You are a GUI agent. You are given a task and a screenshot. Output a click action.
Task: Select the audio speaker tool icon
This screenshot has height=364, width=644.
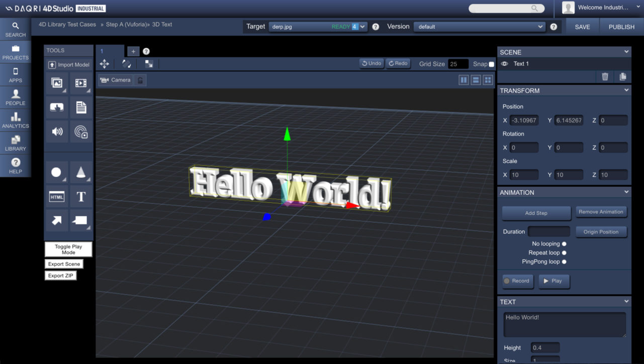coord(57,132)
